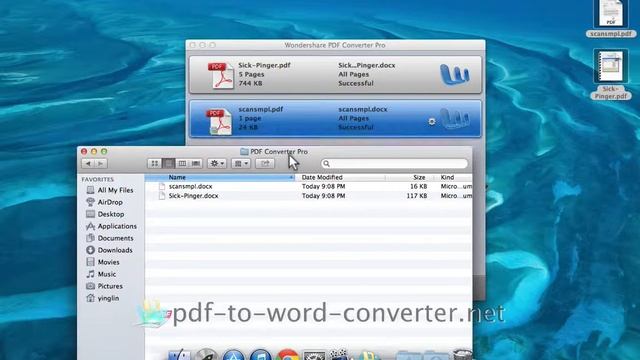
Task: Open the yinglin home folder in sidebar
Action: [103, 298]
